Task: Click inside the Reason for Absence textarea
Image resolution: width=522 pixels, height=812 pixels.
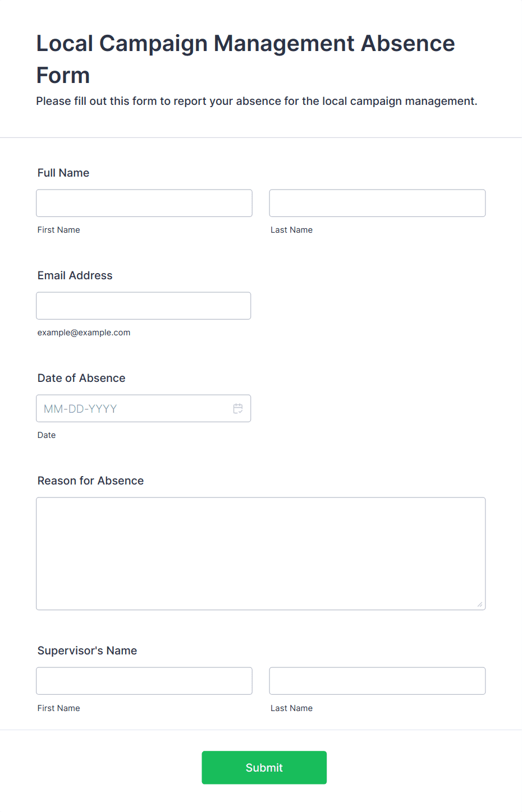Action: click(x=261, y=553)
